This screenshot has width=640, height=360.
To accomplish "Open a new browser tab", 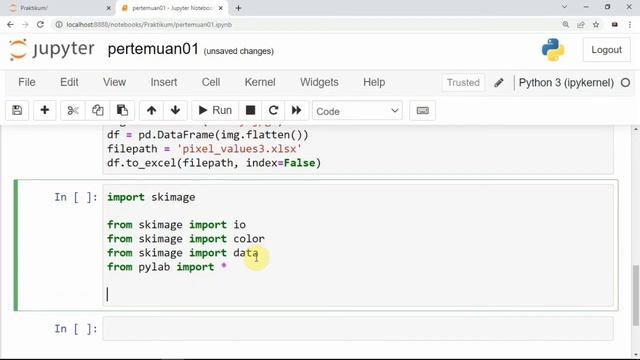I will click(x=238, y=8).
